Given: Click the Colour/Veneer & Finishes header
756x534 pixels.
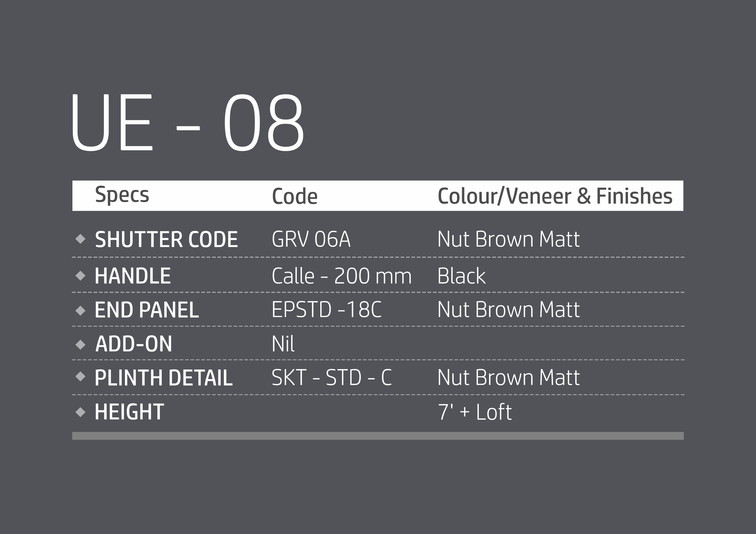Looking at the screenshot, I should (x=555, y=196).
